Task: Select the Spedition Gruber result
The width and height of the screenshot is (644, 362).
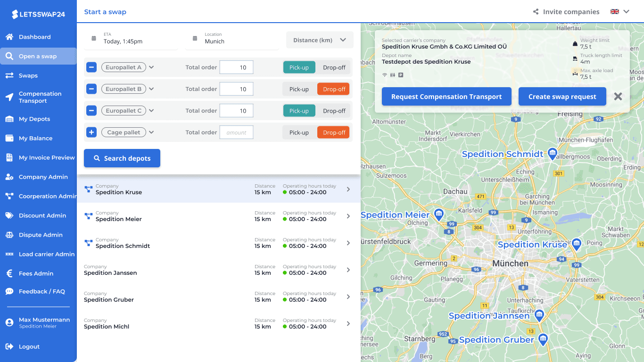Action: (x=219, y=296)
